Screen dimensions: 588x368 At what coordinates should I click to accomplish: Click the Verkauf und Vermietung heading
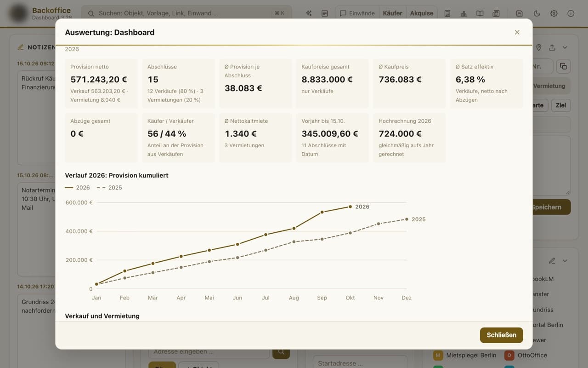(102, 316)
